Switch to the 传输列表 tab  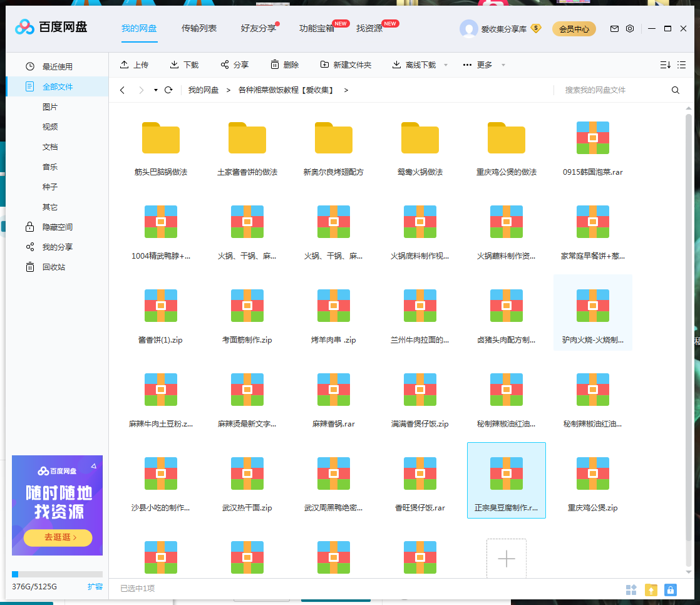coord(199,28)
